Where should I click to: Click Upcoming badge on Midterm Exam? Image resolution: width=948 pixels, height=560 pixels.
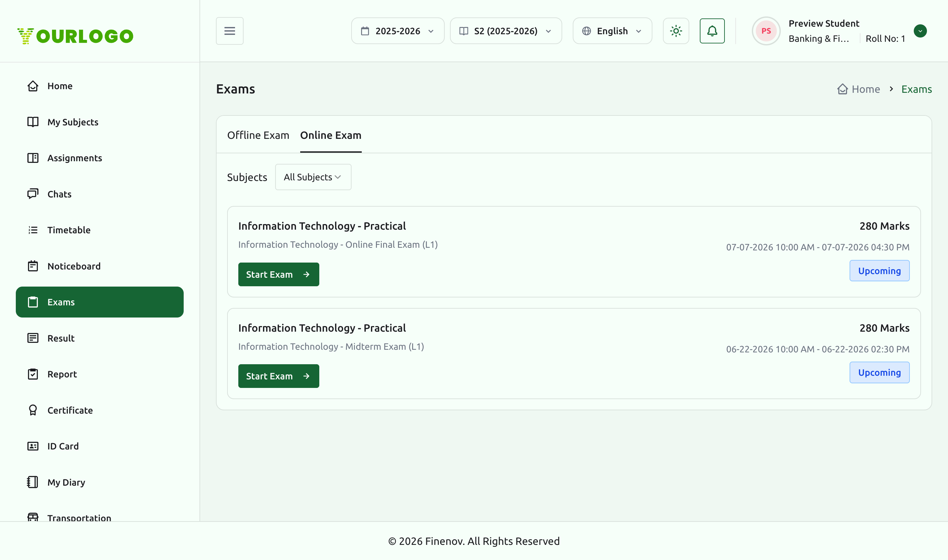click(879, 372)
